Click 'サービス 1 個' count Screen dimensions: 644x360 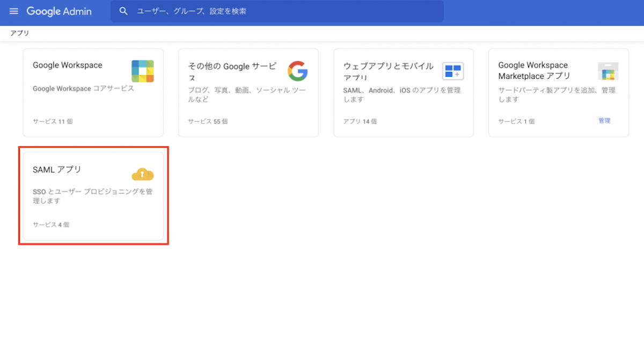516,122
